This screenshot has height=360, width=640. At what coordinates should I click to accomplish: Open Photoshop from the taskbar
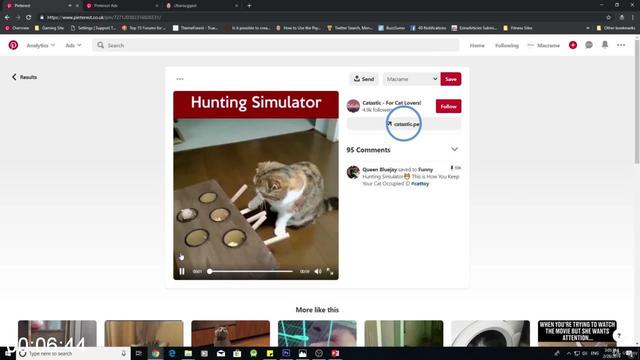pos(286,353)
